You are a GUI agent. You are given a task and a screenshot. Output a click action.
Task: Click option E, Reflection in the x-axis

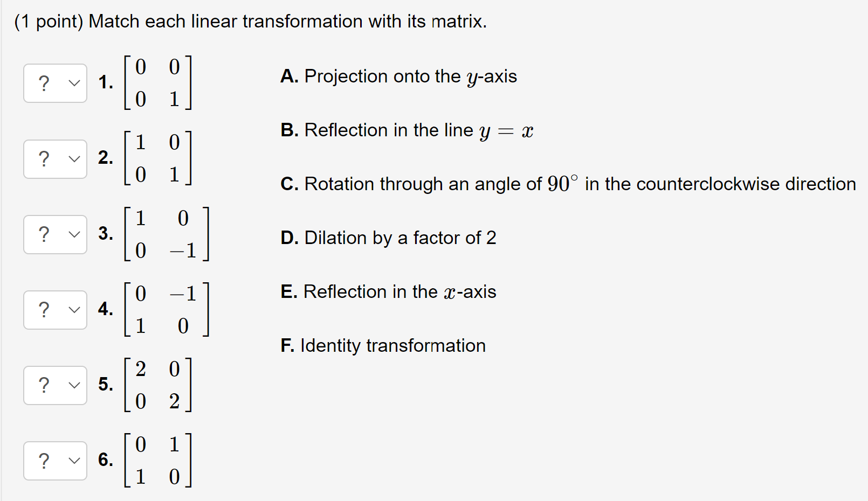(x=388, y=291)
